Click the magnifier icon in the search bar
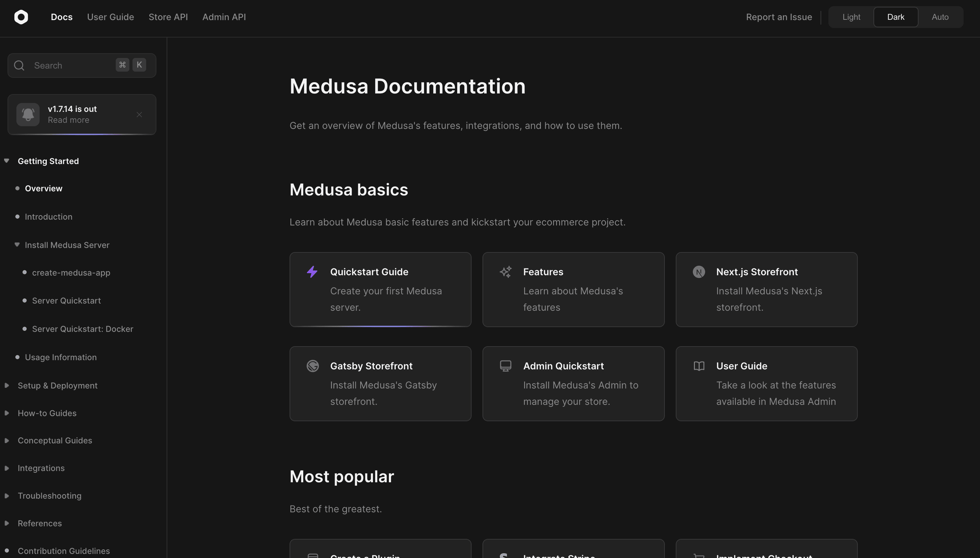 (x=19, y=65)
